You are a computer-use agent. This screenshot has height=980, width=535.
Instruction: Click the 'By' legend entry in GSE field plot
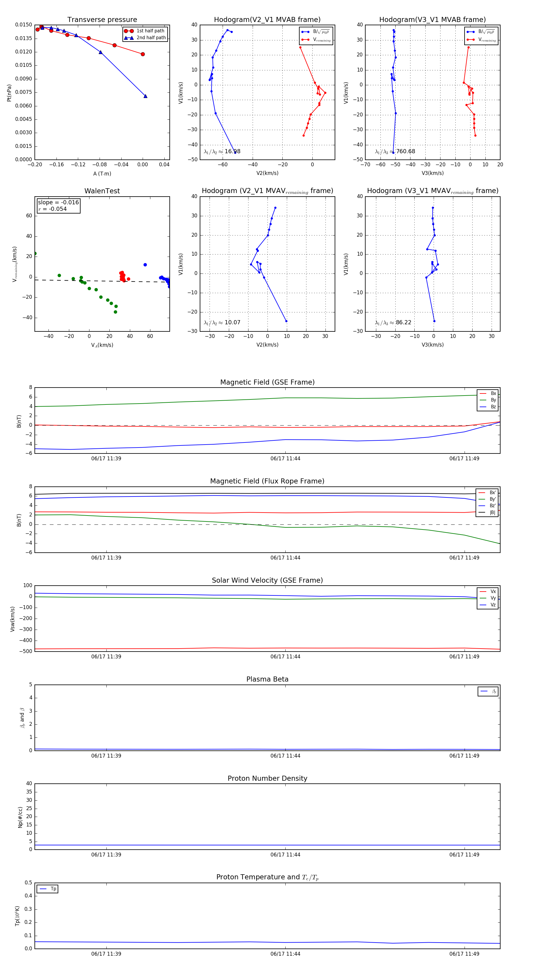point(488,400)
